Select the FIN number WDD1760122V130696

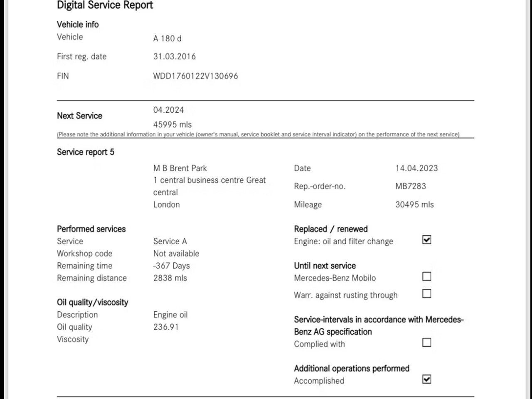click(x=195, y=76)
